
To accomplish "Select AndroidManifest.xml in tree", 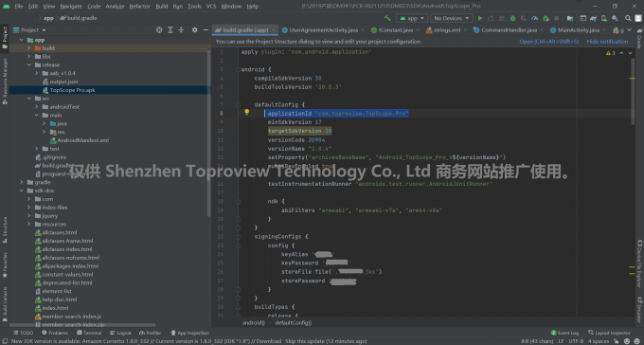I will 82,140.
